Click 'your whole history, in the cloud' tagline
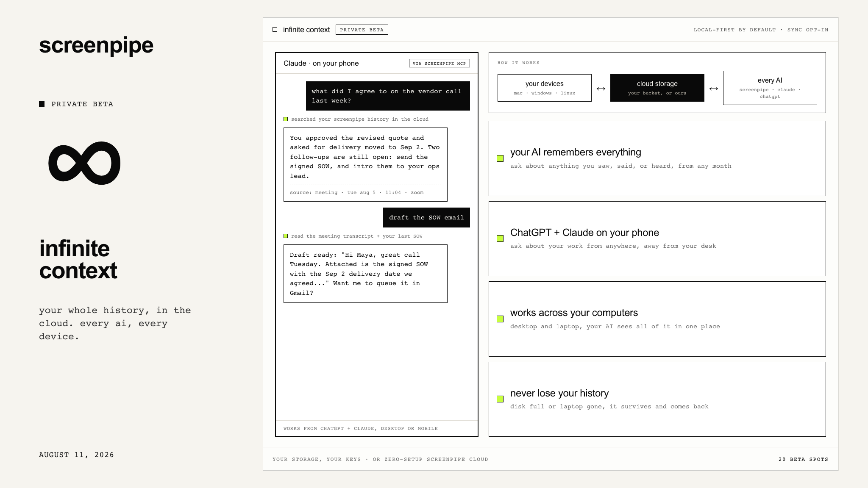Image resolution: width=868 pixels, height=488 pixels. (115, 323)
